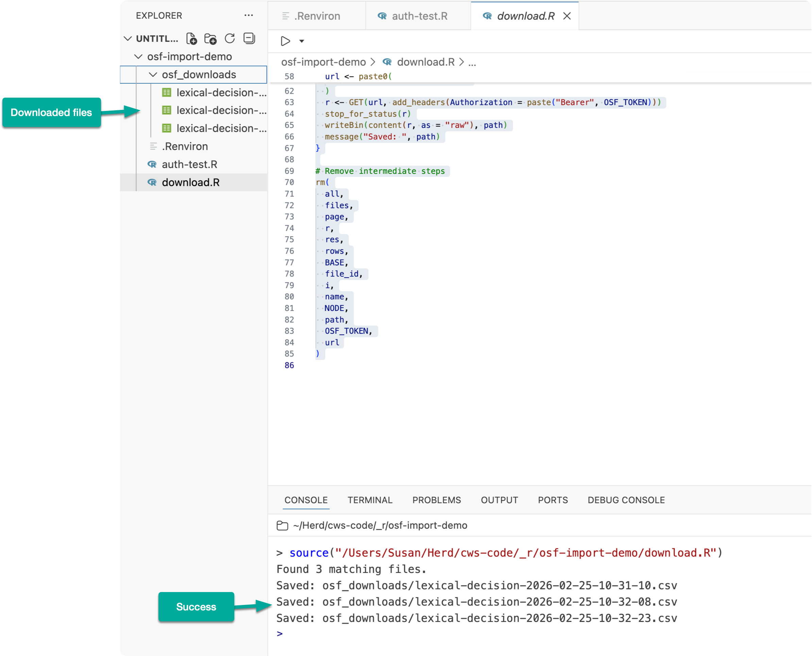812x656 pixels.
Task: Collapse all folders in Explorer
Action: pyautogui.click(x=249, y=38)
